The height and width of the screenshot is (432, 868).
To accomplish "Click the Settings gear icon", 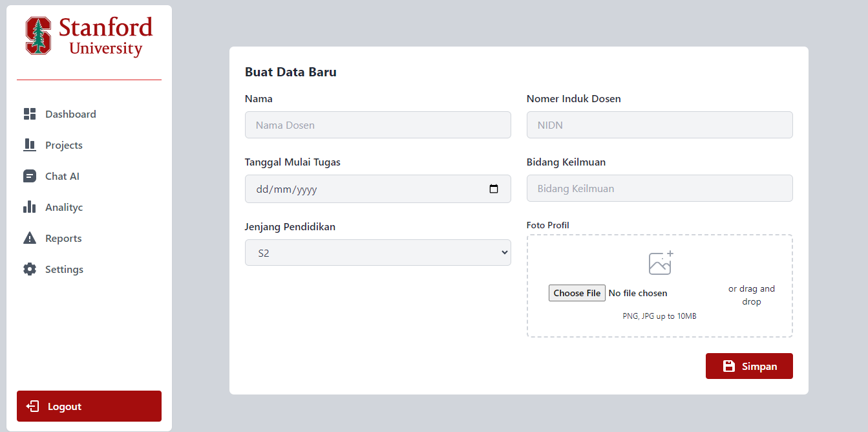I will click(30, 270).
